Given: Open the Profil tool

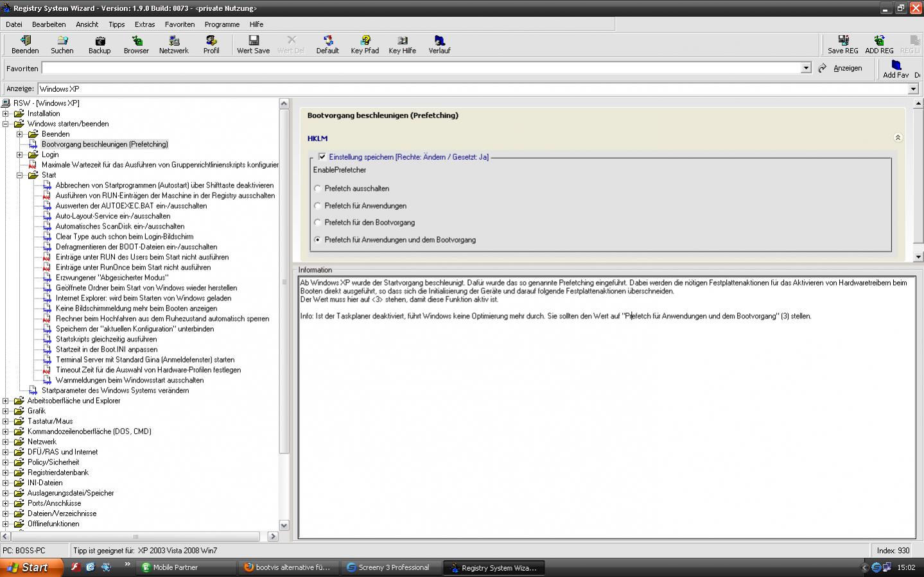Looking at the screenshot, I should point(211,45).
